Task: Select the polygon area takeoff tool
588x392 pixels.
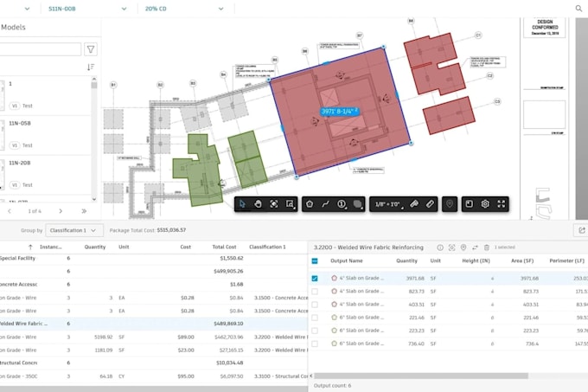Action: tap(310, 203)
